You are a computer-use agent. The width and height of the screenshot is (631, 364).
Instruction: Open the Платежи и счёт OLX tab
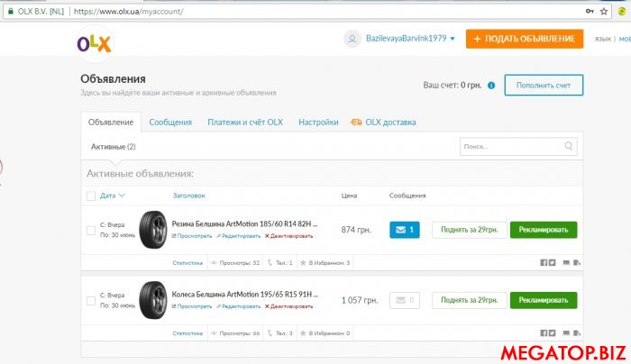(x=245, y=123)
